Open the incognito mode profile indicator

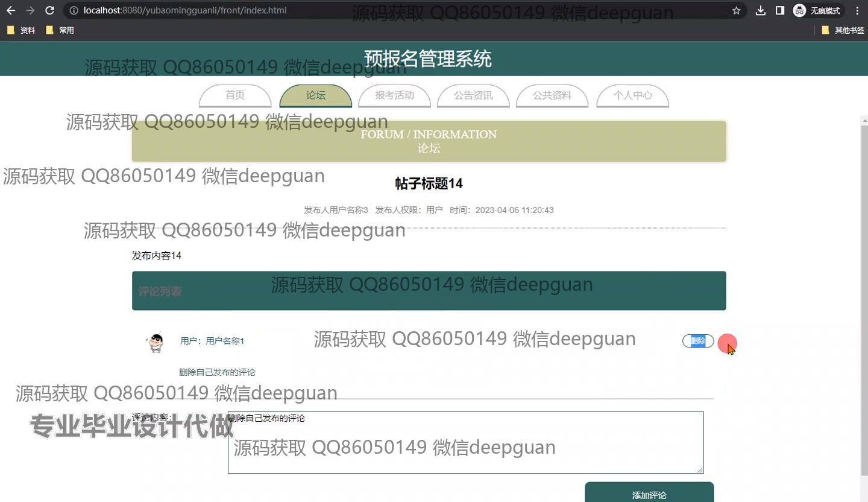pos(817,10)
